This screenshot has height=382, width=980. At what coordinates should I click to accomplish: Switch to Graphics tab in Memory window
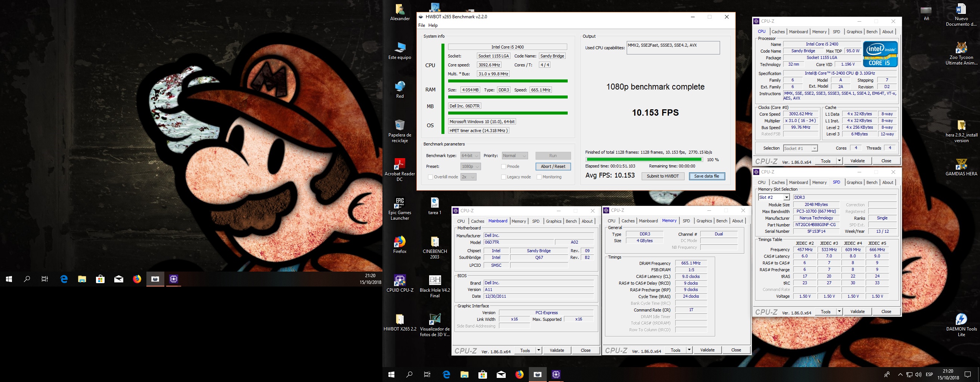click(x=704, y=221)
